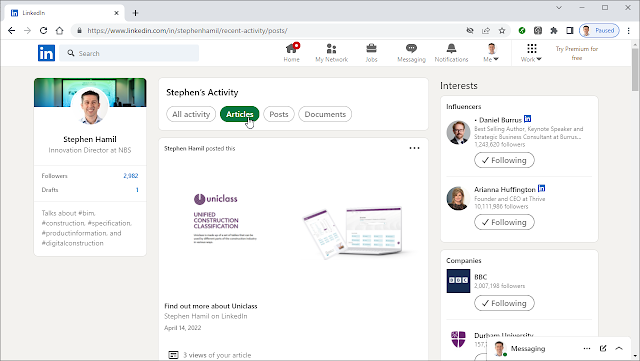Open the Uniclass article image
Viewport: 640px width, 361px height.
(293, 227)
